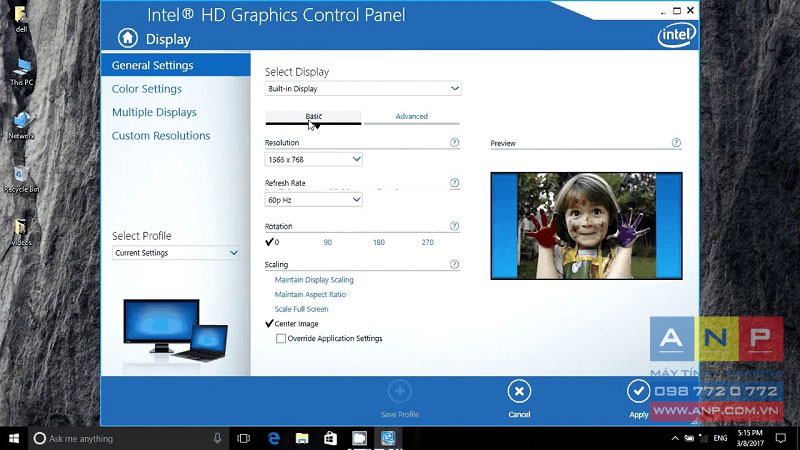
Task: Show help for Resolution
Action: click(x=454, y=142)
